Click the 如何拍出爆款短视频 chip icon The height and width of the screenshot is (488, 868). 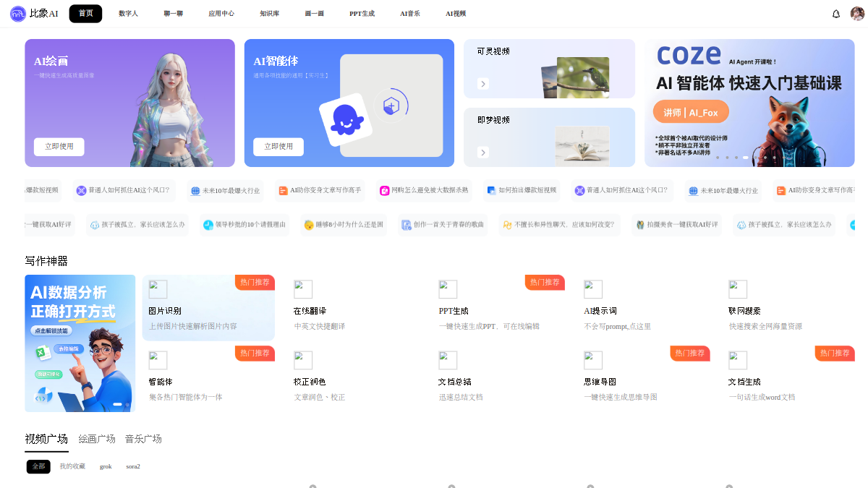coord(492,191)
